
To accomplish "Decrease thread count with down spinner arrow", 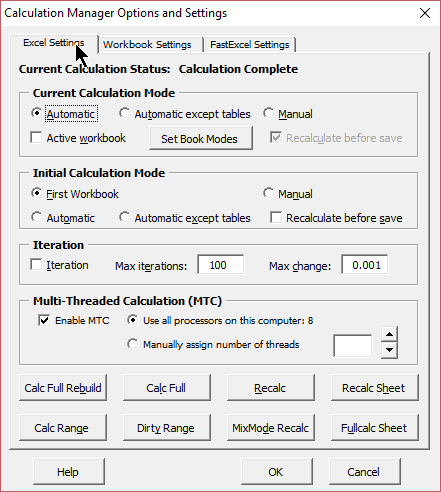I will tap(389, 350).
